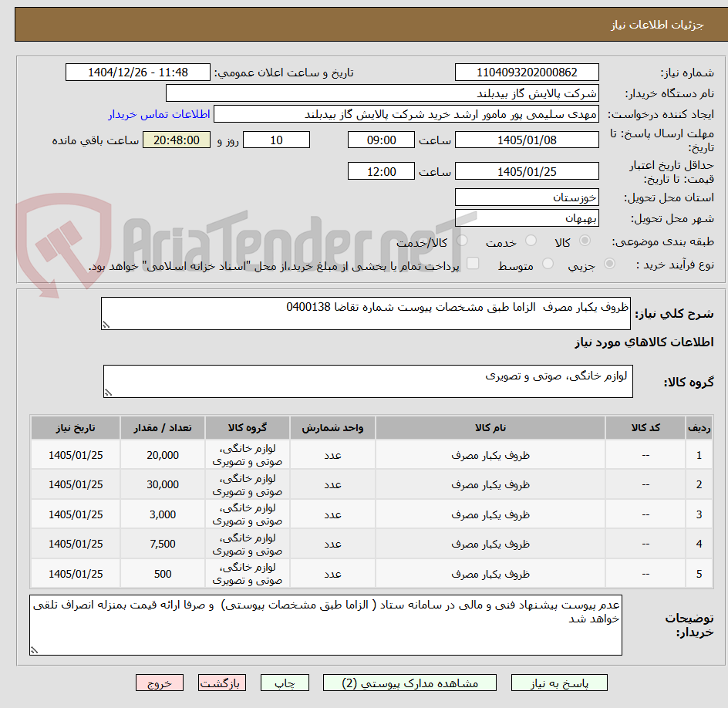Click the ردیف column header
The height and width of the screenshot is (708, 728).
(699, 427)
